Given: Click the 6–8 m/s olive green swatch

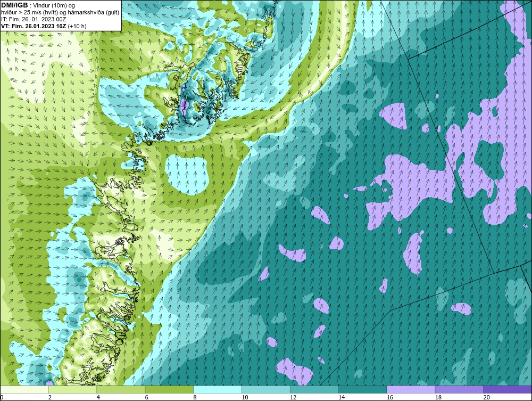Looking at the screenshot, I should 169,389.
